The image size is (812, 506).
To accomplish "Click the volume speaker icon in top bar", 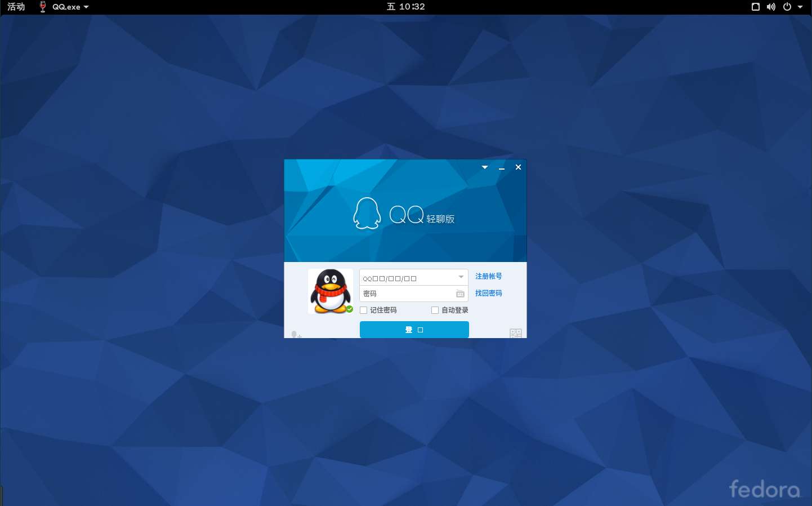I will [x=771, y=7].
